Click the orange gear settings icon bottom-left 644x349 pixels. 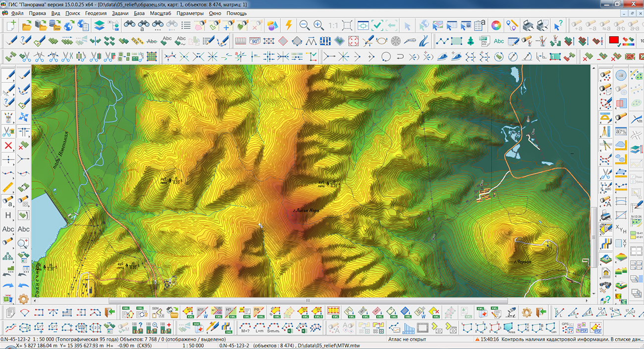point(23,299)
